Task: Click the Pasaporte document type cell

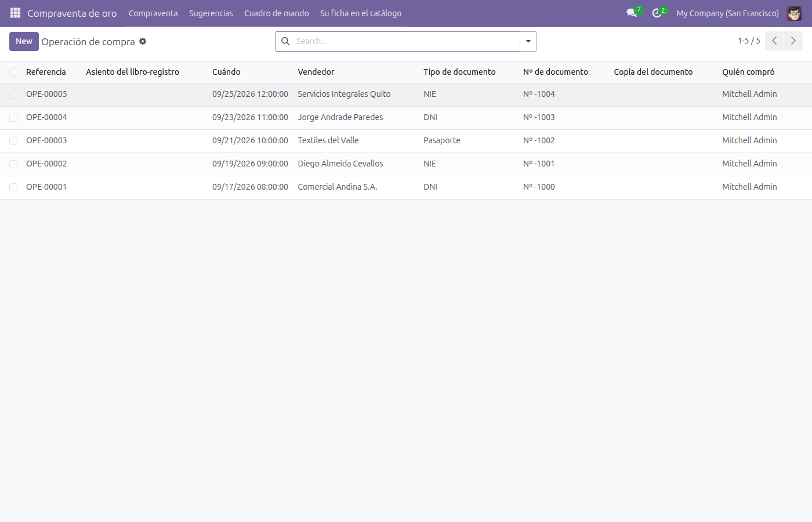Action: 442,140
